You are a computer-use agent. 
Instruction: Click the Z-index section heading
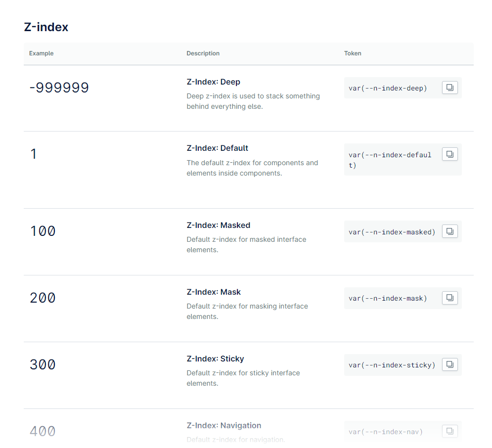(x=46, y=27)
